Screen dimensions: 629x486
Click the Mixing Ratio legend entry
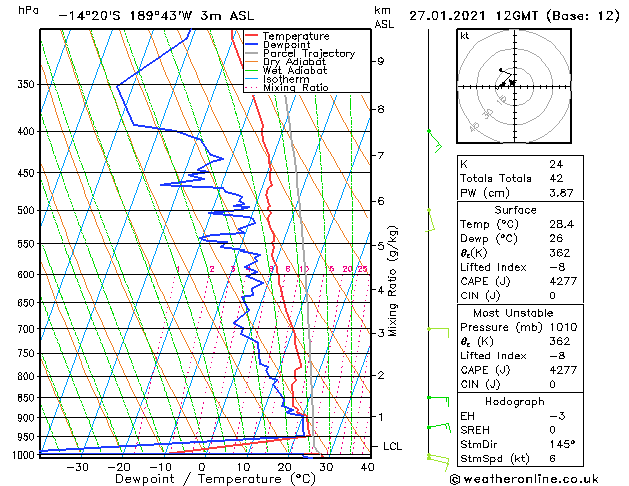(x=296, y=87)
